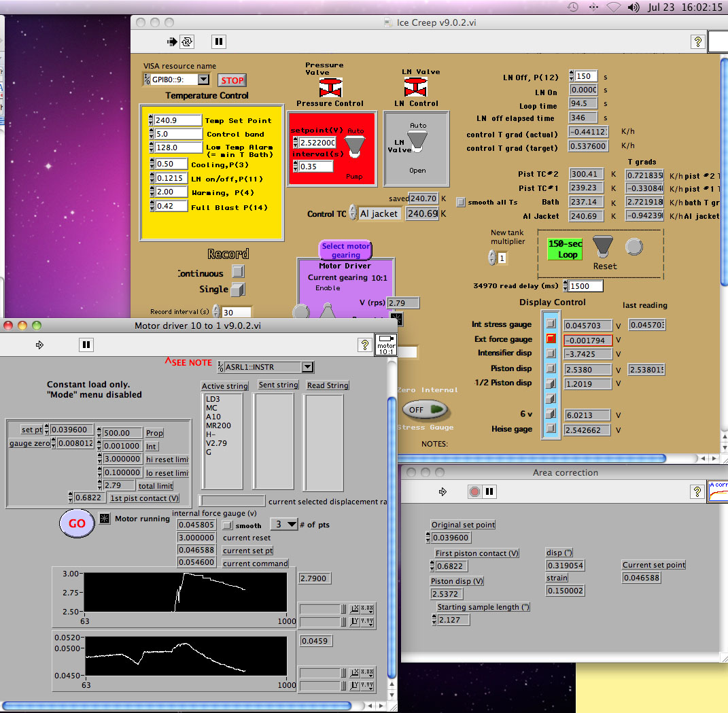Toggle Ext force gauge display button

pos(551,338)
